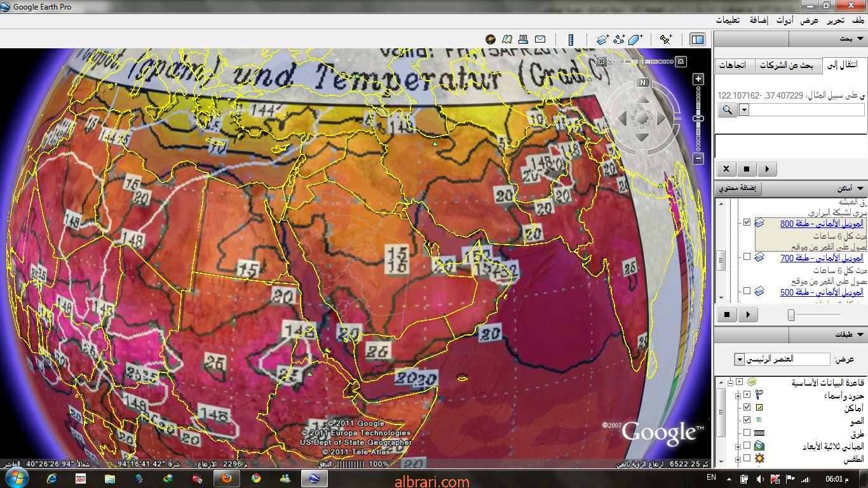Add a placemark with the pushpin icon

click(x=665, y=39)
